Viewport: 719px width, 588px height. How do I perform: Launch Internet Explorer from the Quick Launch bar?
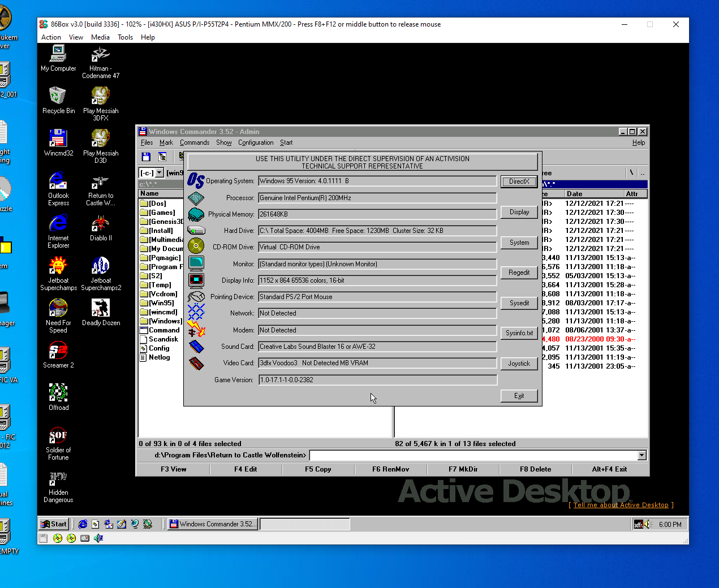click(x=82, y=524)
